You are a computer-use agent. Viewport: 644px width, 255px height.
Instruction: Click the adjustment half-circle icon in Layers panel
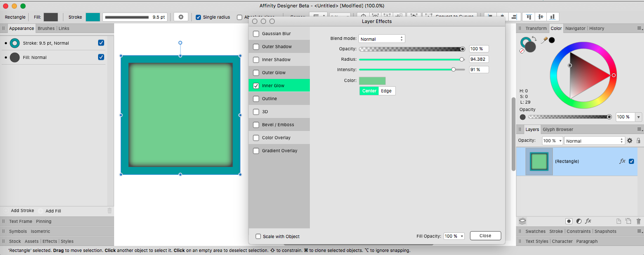(578, 221)
